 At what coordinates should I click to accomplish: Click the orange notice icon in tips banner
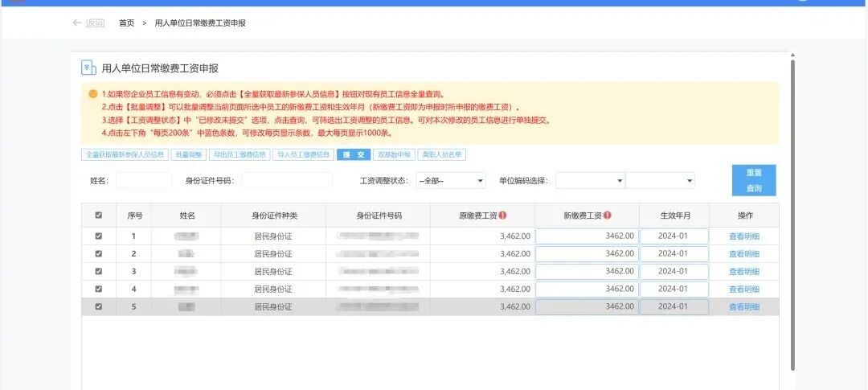tap(93, 93)
